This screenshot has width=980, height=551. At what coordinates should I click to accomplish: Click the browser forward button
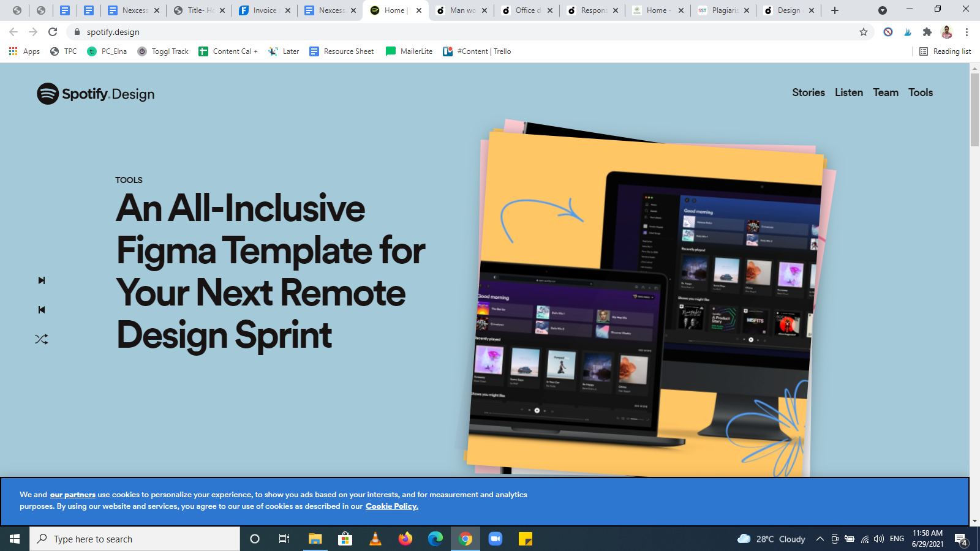point(33,32)
